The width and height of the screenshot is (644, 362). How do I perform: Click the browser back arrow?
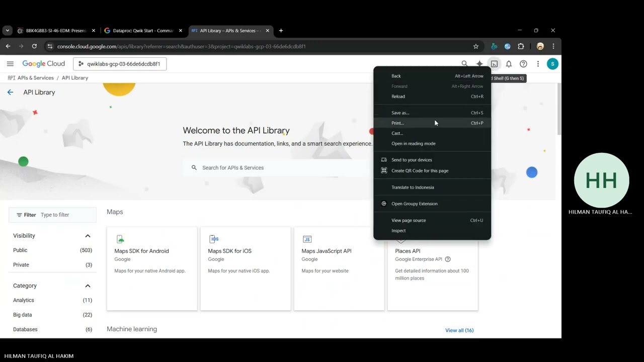8,46
